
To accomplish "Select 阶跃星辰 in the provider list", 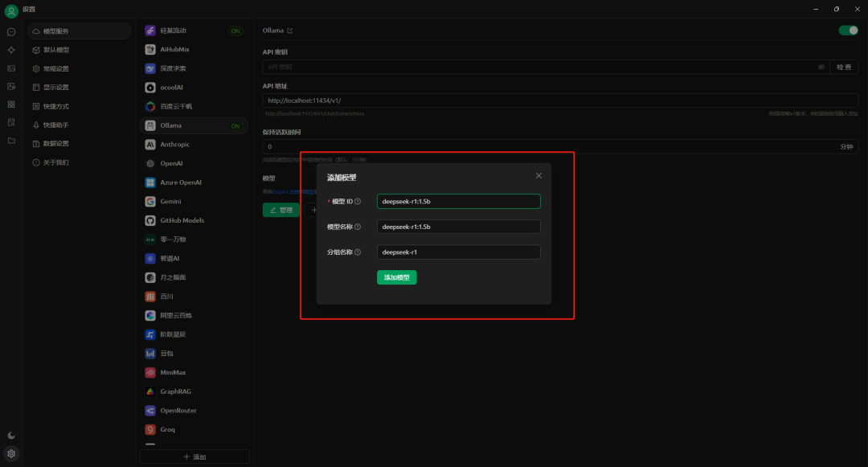I will tap(194, 334).
